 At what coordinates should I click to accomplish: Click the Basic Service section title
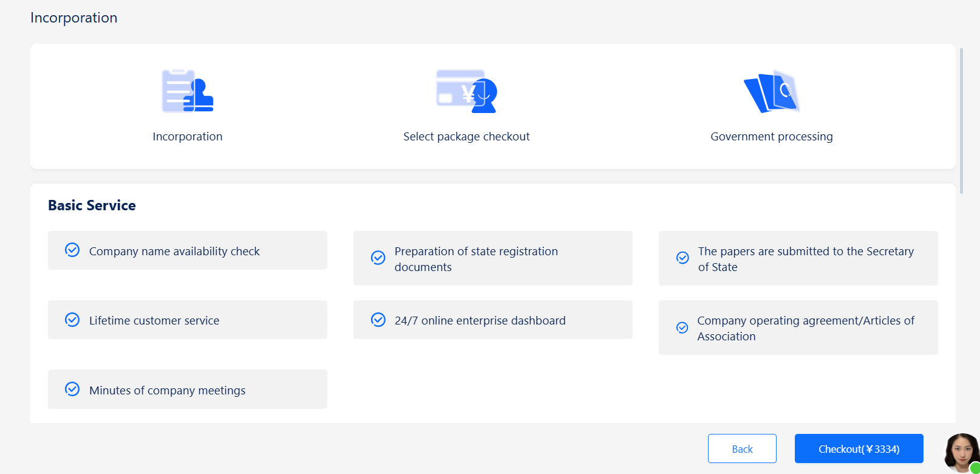click(x=92, y=205)
